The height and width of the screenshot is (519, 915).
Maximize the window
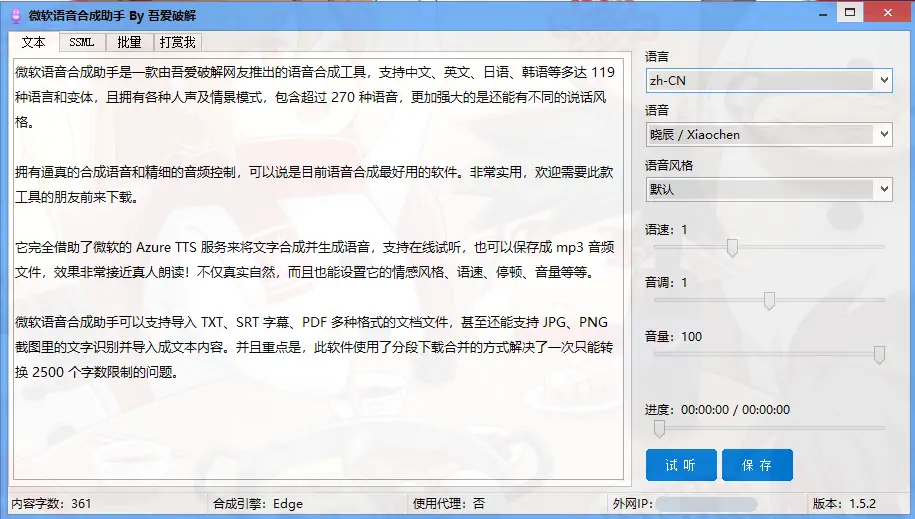[x=850, y=12]
